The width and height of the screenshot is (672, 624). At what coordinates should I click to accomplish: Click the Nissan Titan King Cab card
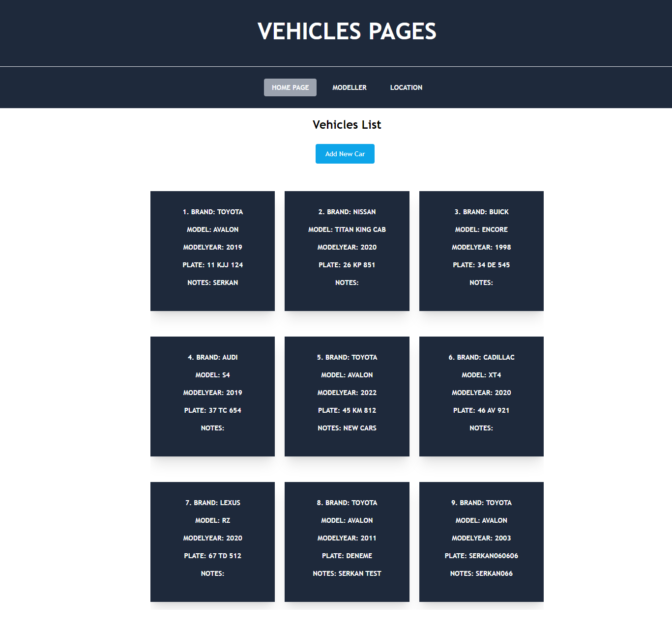[347, 251]
